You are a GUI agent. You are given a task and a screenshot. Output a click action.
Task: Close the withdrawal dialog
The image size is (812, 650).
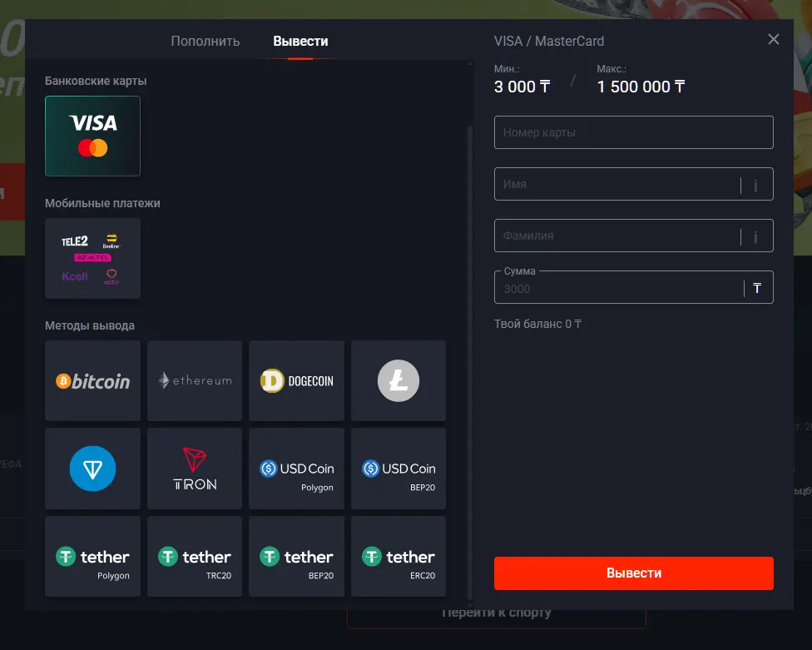[x=773, y=39]
